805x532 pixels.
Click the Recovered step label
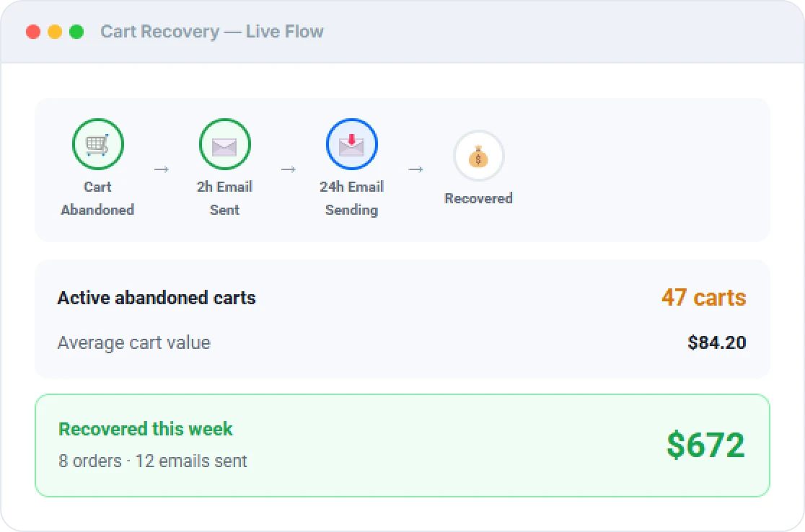click(478, 198)
